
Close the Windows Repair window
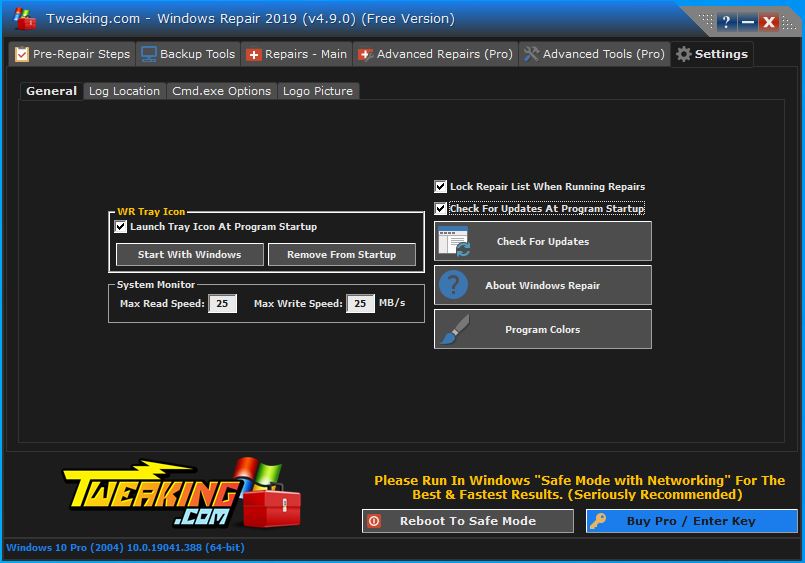[x=769, y=22]
